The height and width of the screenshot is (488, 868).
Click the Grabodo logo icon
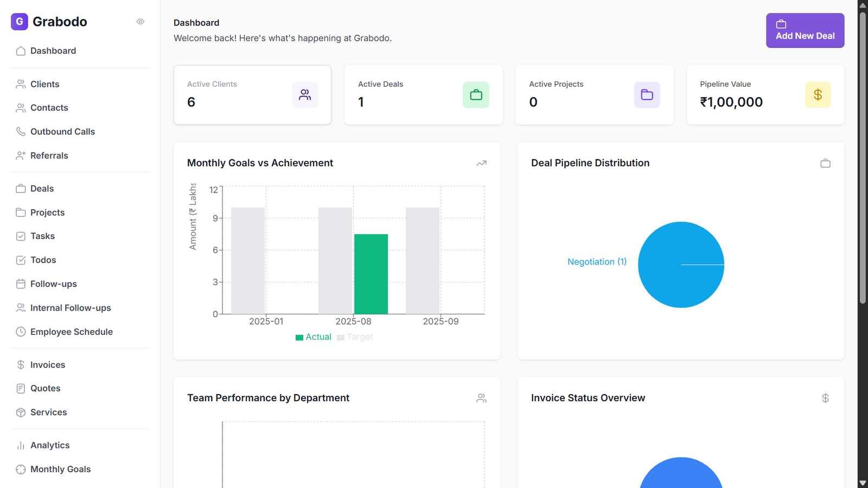click(20, 22)
